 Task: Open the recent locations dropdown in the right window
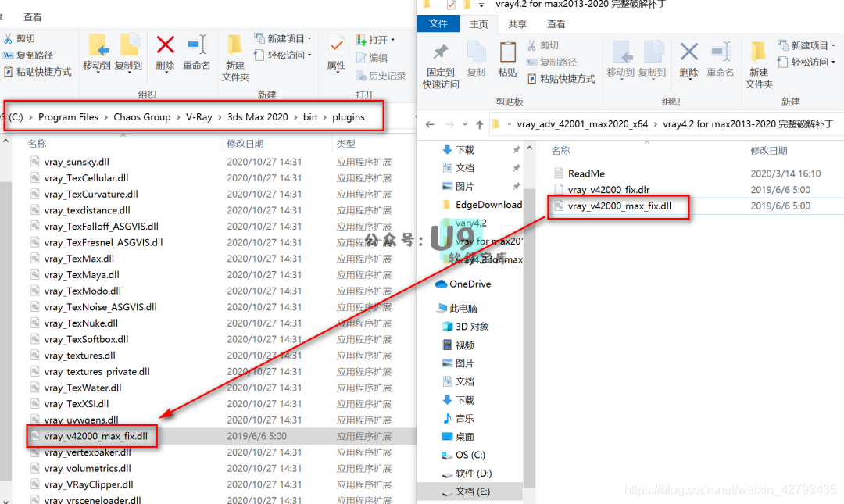pyautogui.click(x=465, y=124)
